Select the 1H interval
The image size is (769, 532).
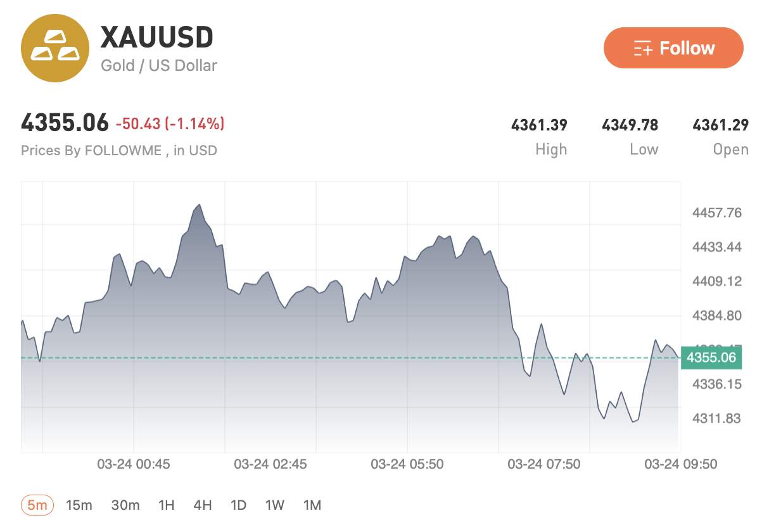point(166,505)
